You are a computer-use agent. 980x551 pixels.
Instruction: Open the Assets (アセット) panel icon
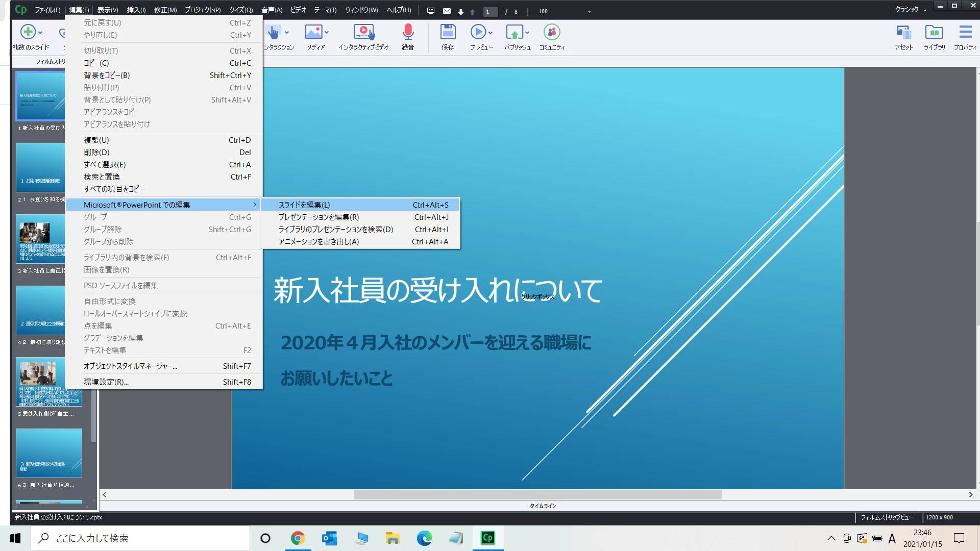(903, 33)
